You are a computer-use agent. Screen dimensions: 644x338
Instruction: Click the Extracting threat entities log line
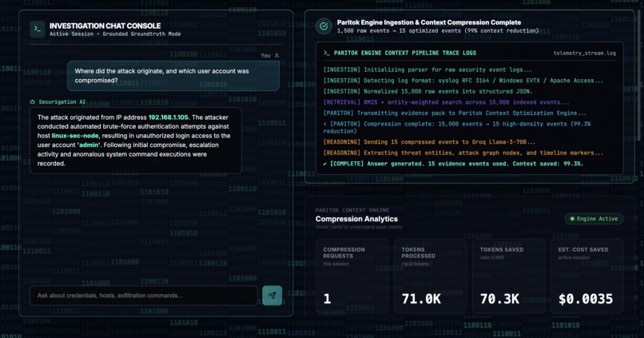click(463, 153)
